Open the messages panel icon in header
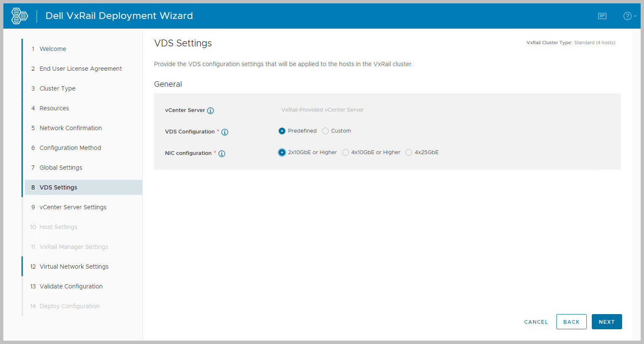644x344 pixels. tap(602, 16)
